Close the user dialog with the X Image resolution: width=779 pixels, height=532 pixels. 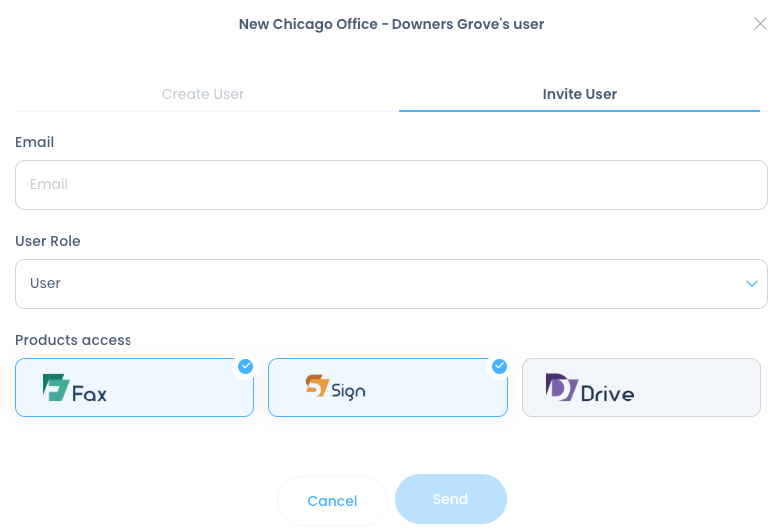760,24
